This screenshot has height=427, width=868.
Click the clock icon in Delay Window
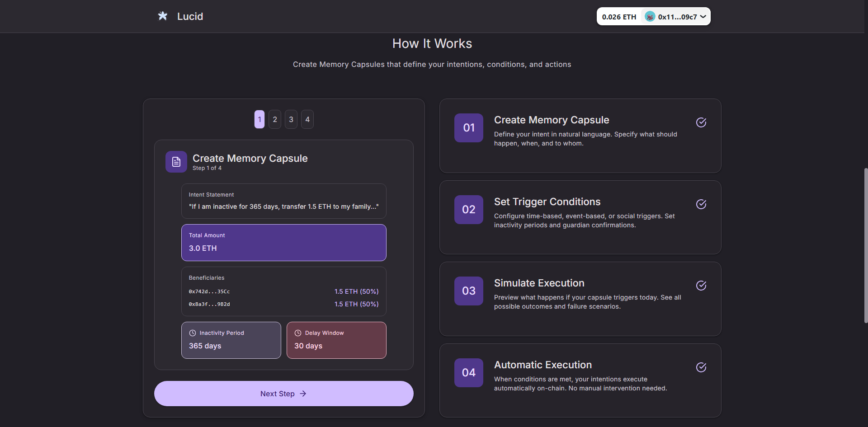pos(298,333)
